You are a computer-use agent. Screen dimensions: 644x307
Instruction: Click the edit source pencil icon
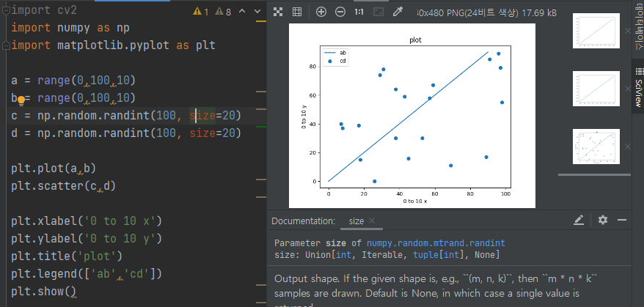pyautogui.click(x=579, y=221)
